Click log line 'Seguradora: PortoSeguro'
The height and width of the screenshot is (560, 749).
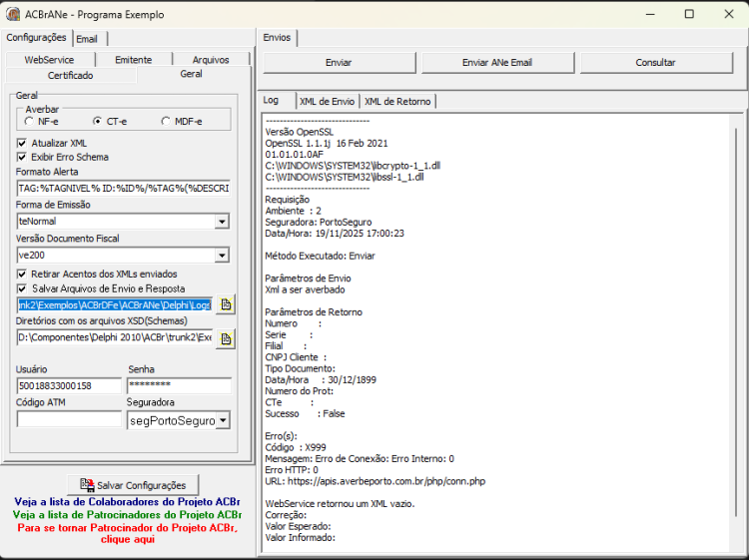(x=319, y=222)
